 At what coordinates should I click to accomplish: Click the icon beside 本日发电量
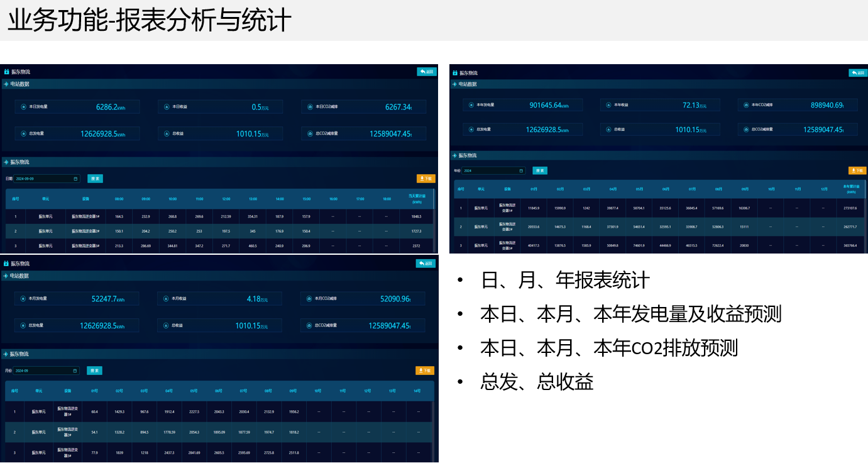[24, 107]
